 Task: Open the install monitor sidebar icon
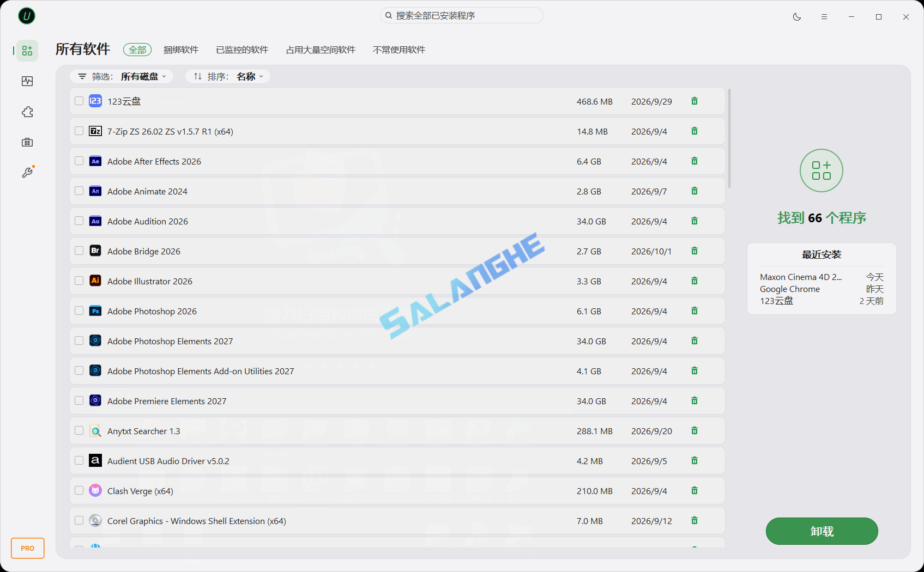27,81
